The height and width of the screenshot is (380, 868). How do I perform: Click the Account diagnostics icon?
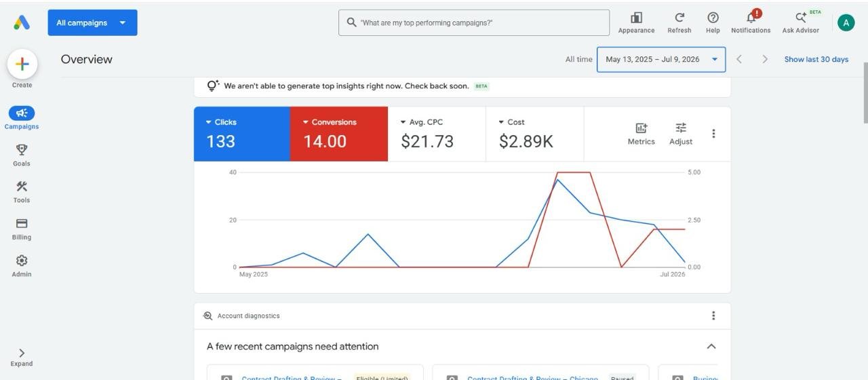point(208,316)
